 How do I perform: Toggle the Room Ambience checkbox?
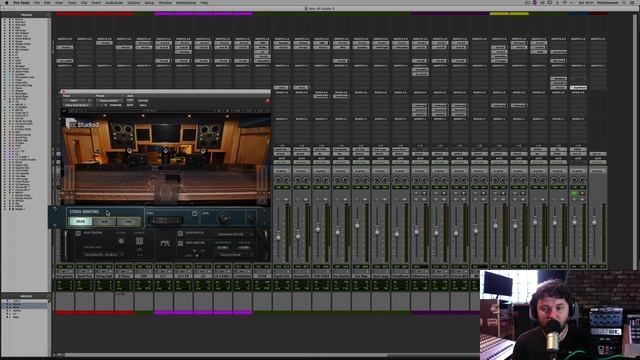click(180, 244)
